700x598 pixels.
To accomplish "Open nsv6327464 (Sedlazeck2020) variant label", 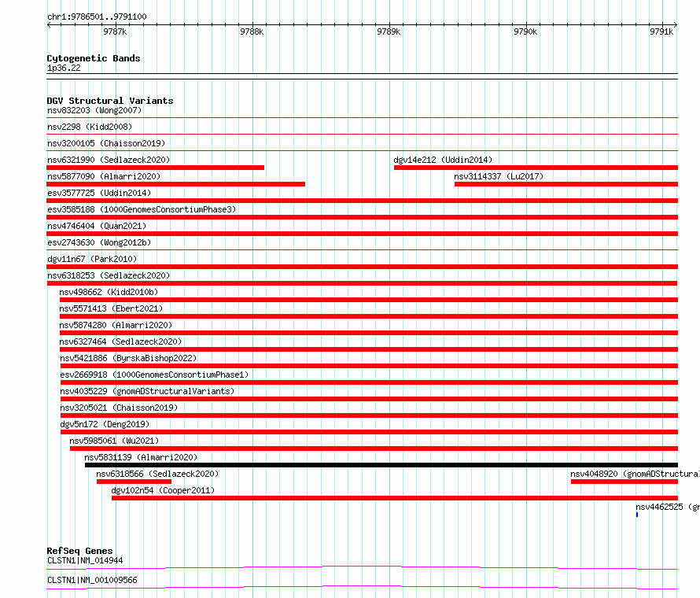I will [x=120, y=341].
